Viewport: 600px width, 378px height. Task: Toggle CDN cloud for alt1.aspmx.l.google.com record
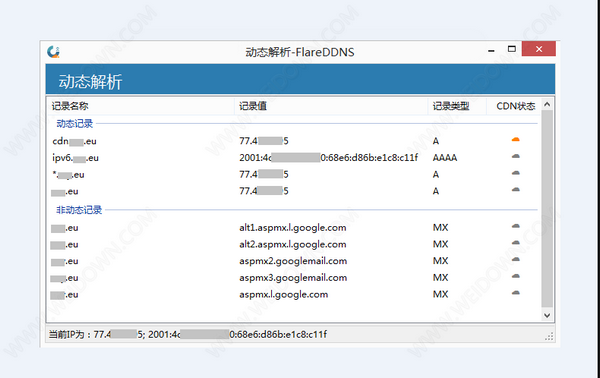(515, 226)
